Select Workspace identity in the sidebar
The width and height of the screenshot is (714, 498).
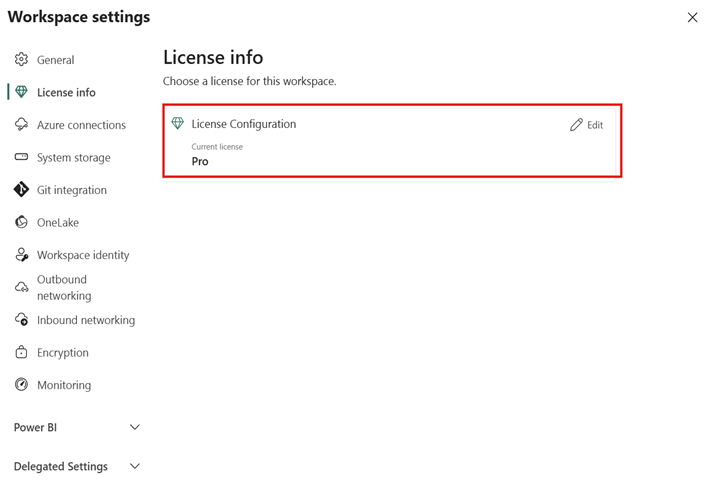coord(83,255)
